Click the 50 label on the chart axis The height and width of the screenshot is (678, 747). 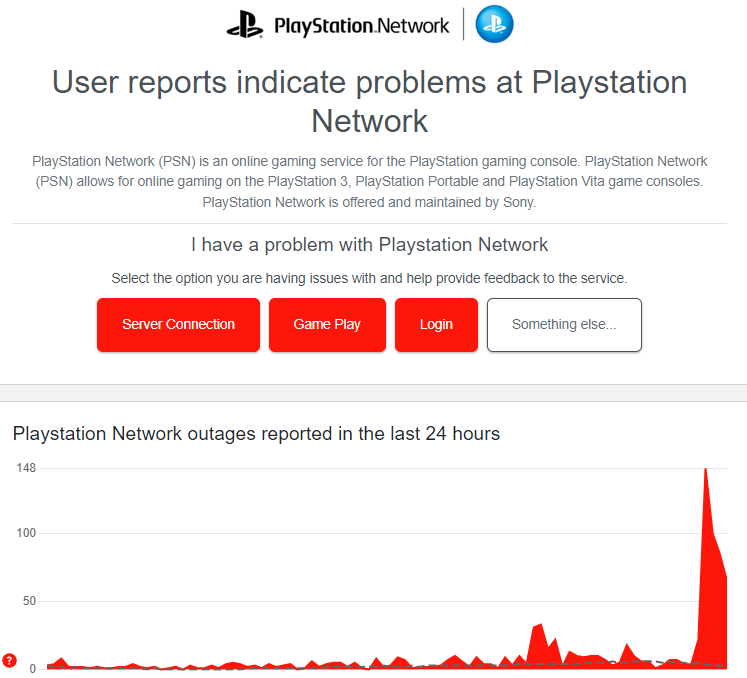click(x=30, y=601)
